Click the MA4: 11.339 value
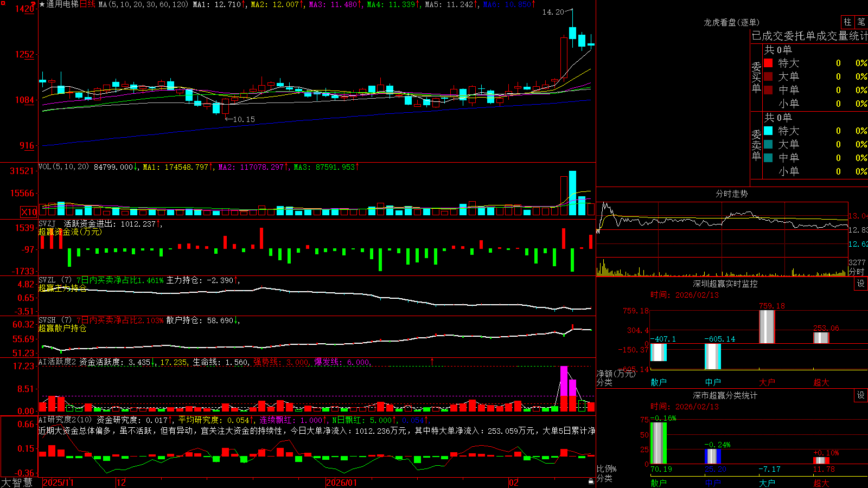 pos(391,4)
